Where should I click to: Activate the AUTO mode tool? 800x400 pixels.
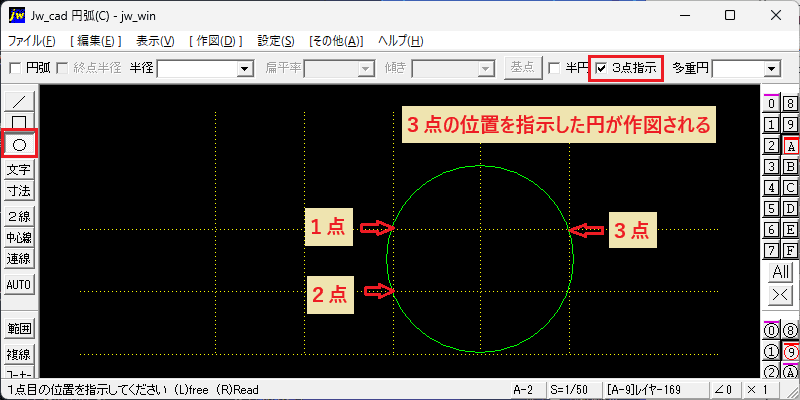click(x=19, y=285)
